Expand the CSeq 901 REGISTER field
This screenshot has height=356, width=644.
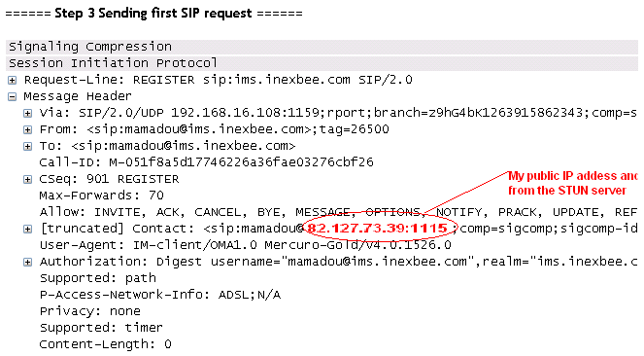[27, 179]
